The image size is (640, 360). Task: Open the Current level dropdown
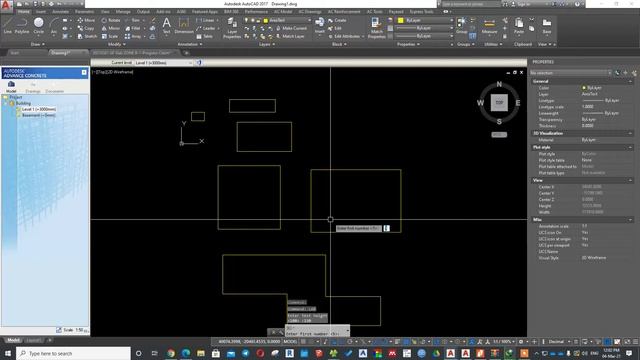click(x=163, y=63)
